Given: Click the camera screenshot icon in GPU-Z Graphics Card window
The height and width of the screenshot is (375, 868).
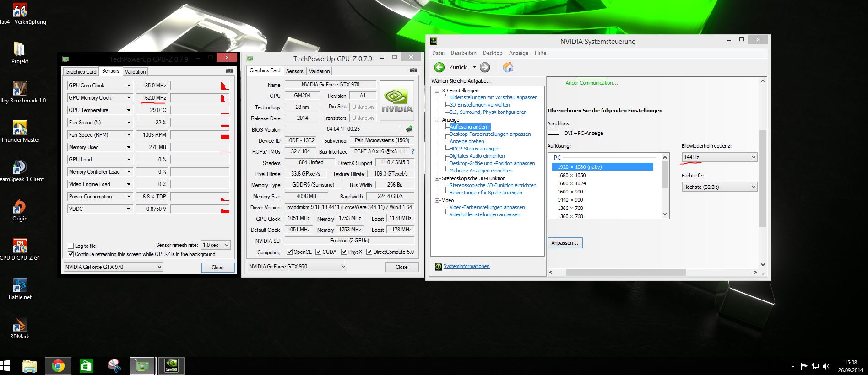Looking at the screenshot, I should coord(413,70).
